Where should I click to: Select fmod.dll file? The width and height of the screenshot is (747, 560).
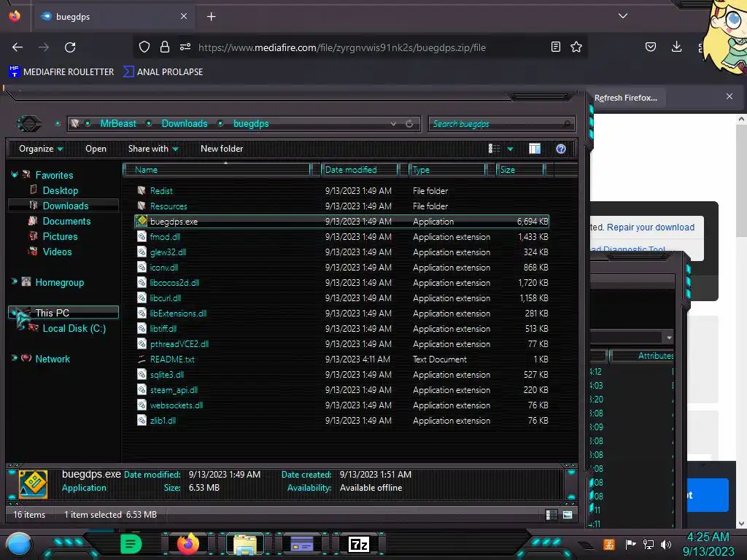165,237
